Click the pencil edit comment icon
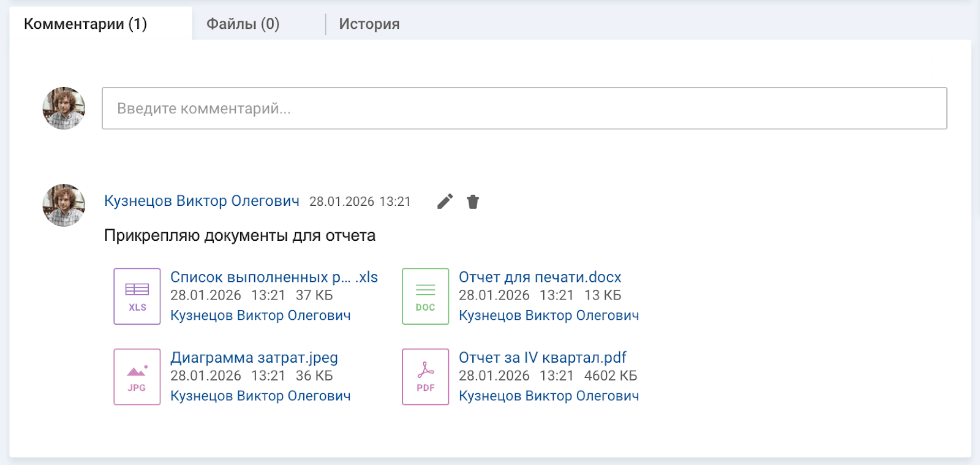980x465 pixels. tap(445, 202)
